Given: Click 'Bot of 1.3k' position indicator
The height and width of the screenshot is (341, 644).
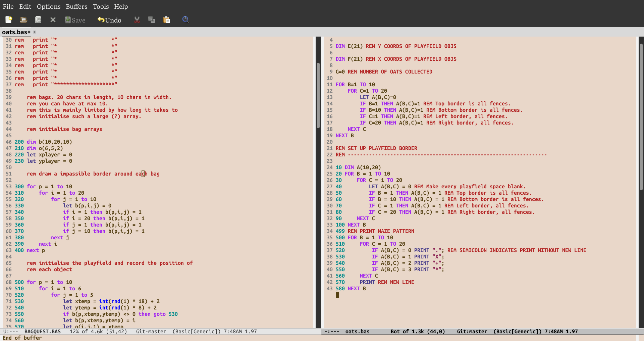Looking at the screenshot, I should [407, 332].
